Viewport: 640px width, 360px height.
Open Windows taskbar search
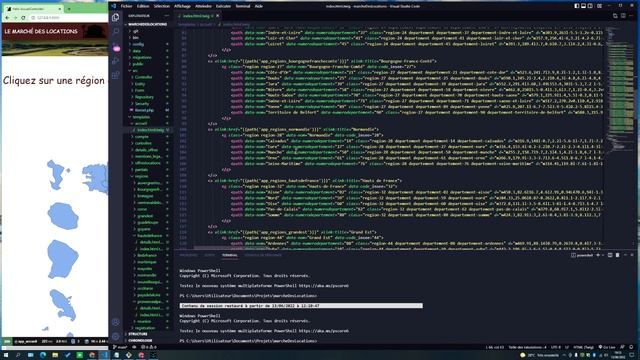click(x=18, y=355)
